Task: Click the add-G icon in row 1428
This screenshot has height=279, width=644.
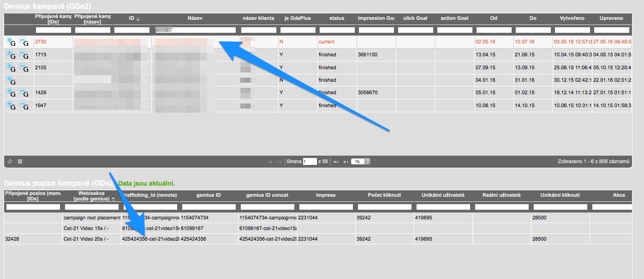Action: pos(11,93)
